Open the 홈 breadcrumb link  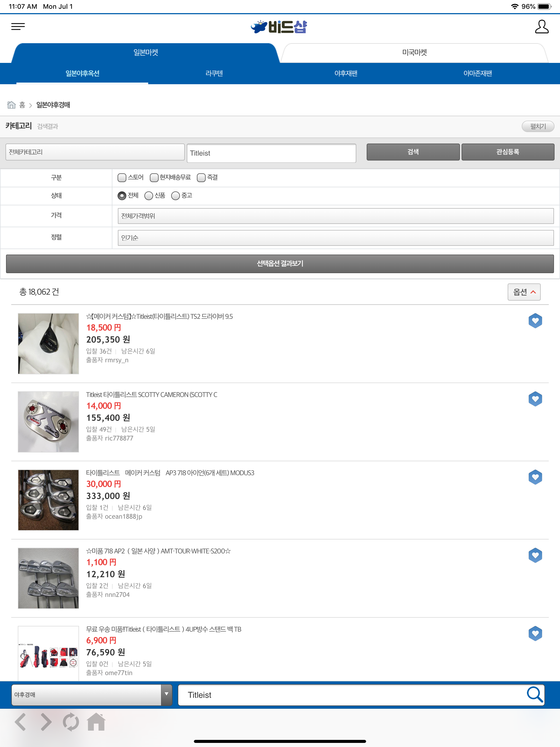tap(22, 105)
